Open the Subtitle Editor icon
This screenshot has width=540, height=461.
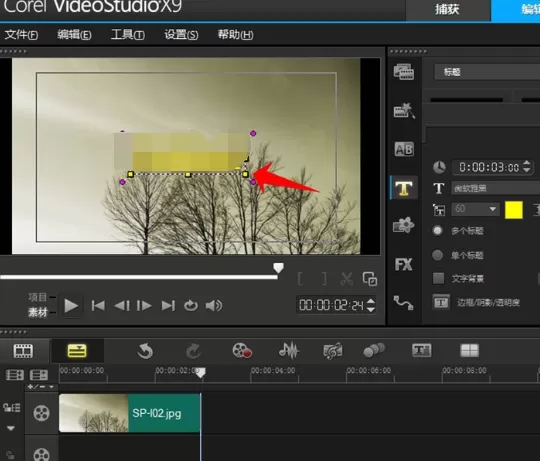(x=422, y=350)
